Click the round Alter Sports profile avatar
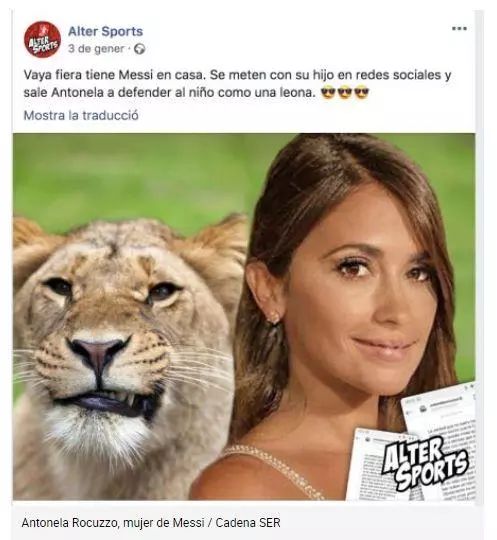This screenshot has width=497, height=540. (x=42, y=40)
